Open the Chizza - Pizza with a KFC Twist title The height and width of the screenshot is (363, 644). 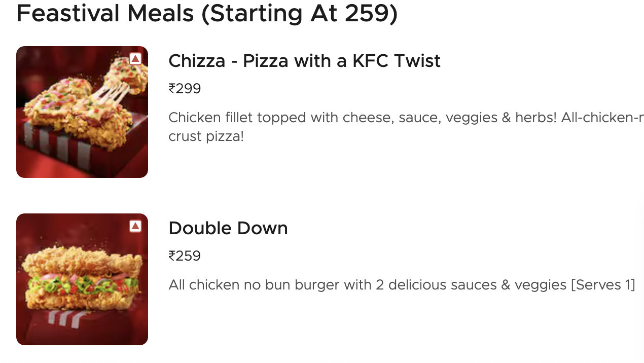click(x=304, y=61)
